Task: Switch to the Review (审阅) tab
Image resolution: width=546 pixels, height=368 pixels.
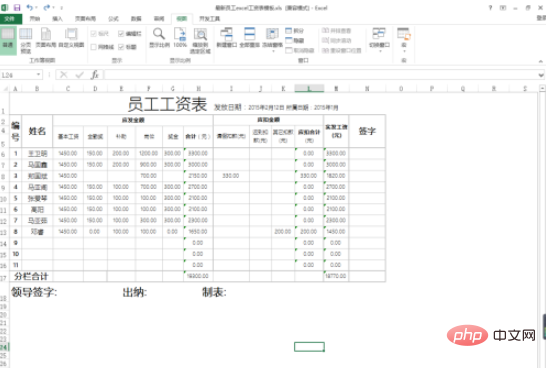Action: click(x=159, y=18)
